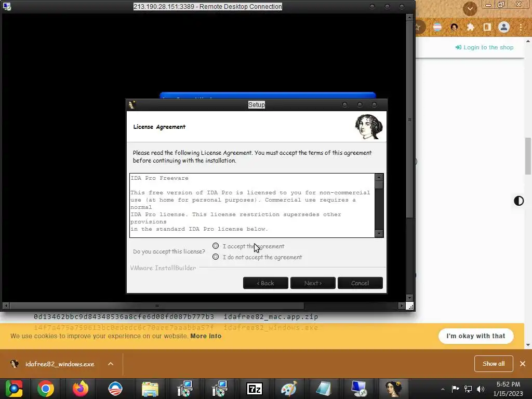Screen dimensions: 532x399
Task: Open second installer icon in taskbar
Action: pos(220,389)
